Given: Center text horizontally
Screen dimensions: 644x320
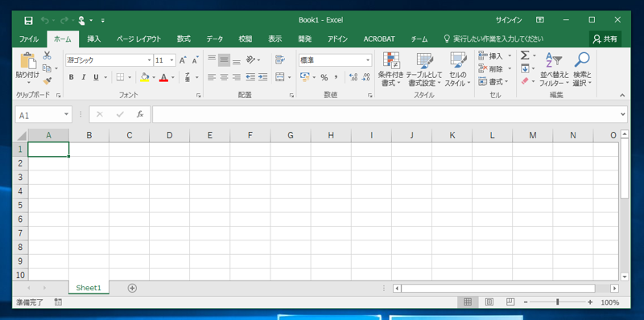Looking at the screenshot, I should coord(224,77).
